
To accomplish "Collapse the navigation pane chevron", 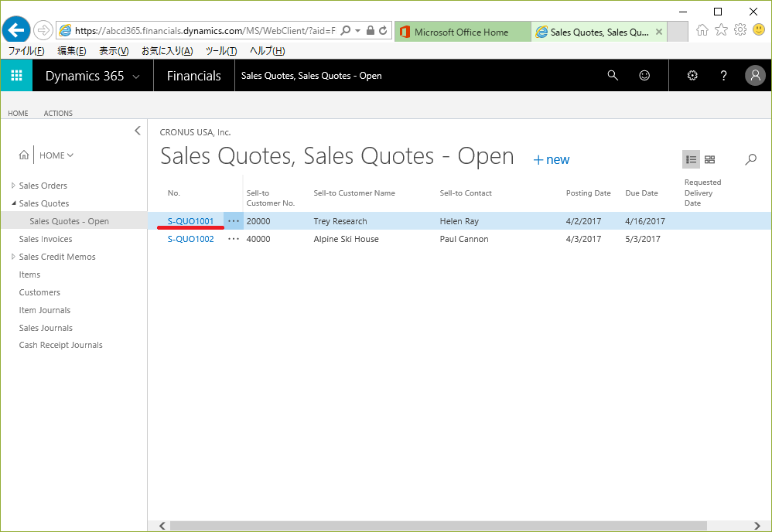I will [138, 131].
